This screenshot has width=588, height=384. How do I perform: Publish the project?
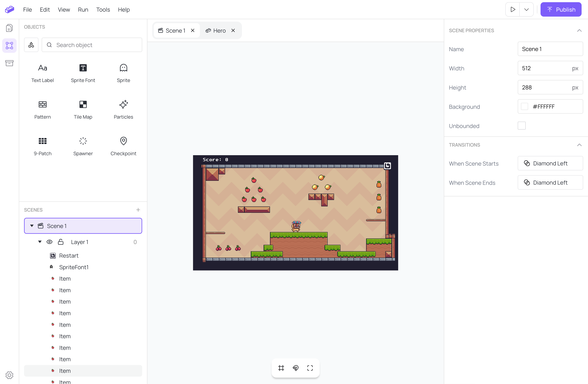[561, 9]
